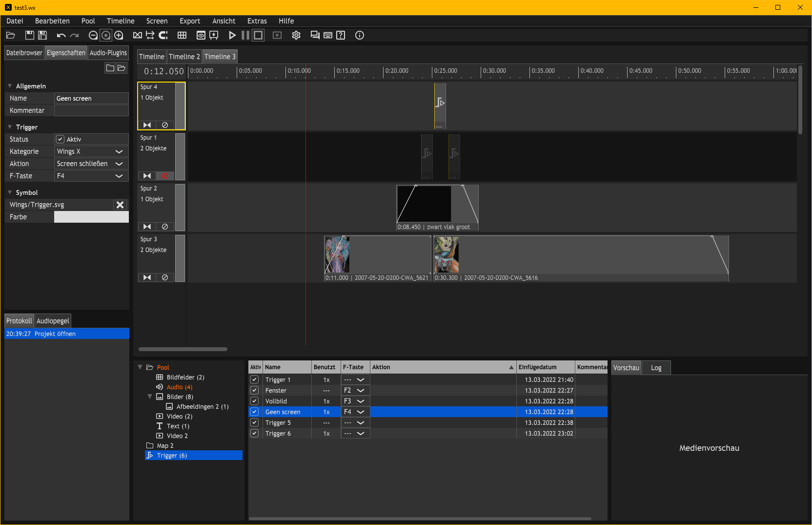Pause playback with the Pause button
This screenshot has width=812, height=525.
(x=245, y=35)
